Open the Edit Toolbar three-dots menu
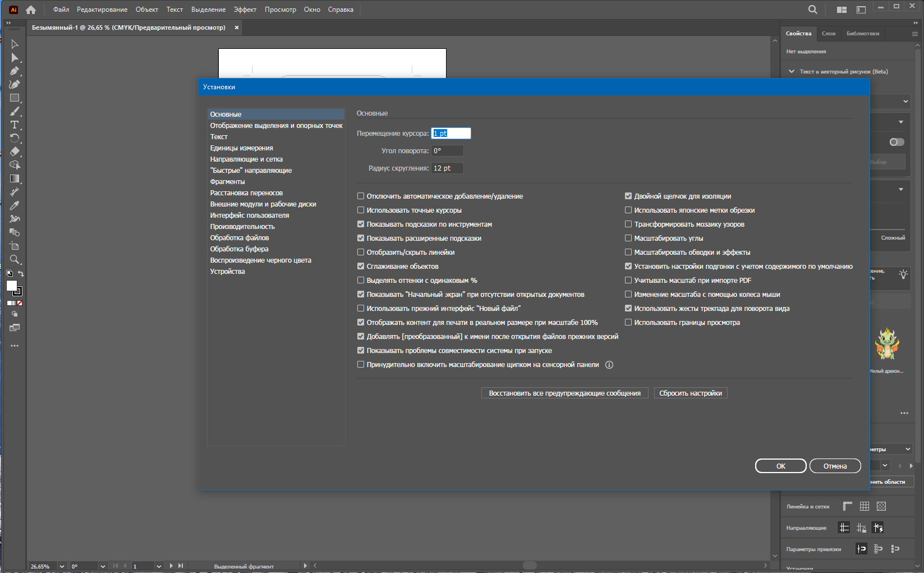The width and height of the screenshot is (924, 573). (15, 346)
